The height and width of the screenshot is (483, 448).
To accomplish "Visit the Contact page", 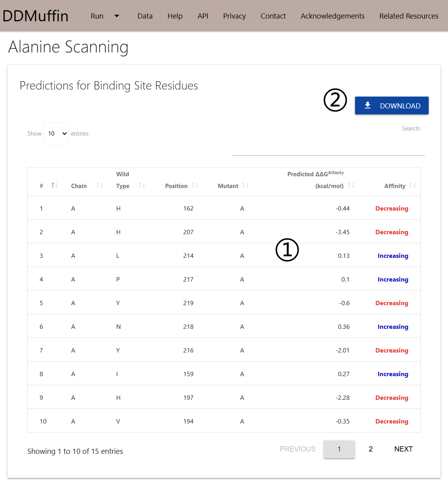I will point(273,16).
